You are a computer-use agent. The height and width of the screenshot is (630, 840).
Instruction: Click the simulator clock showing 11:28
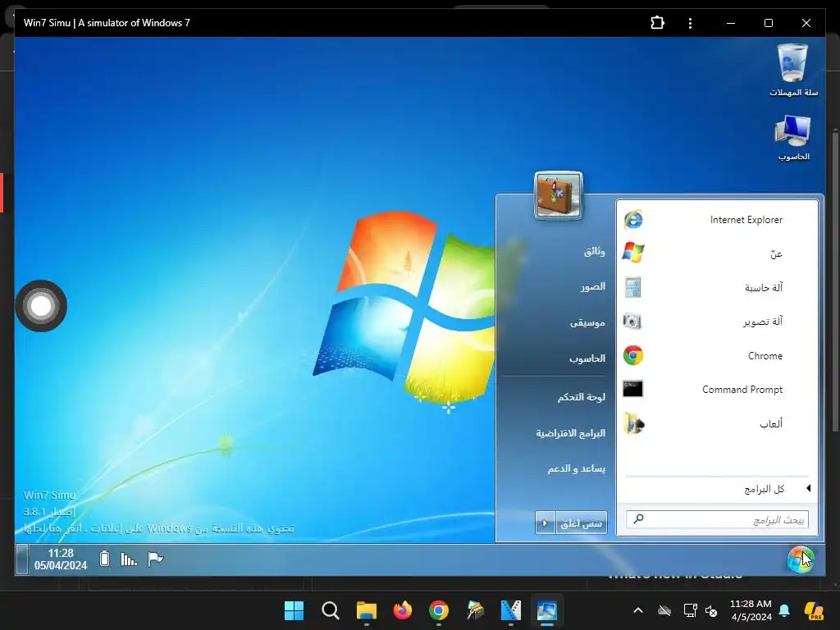pos(61,559)
